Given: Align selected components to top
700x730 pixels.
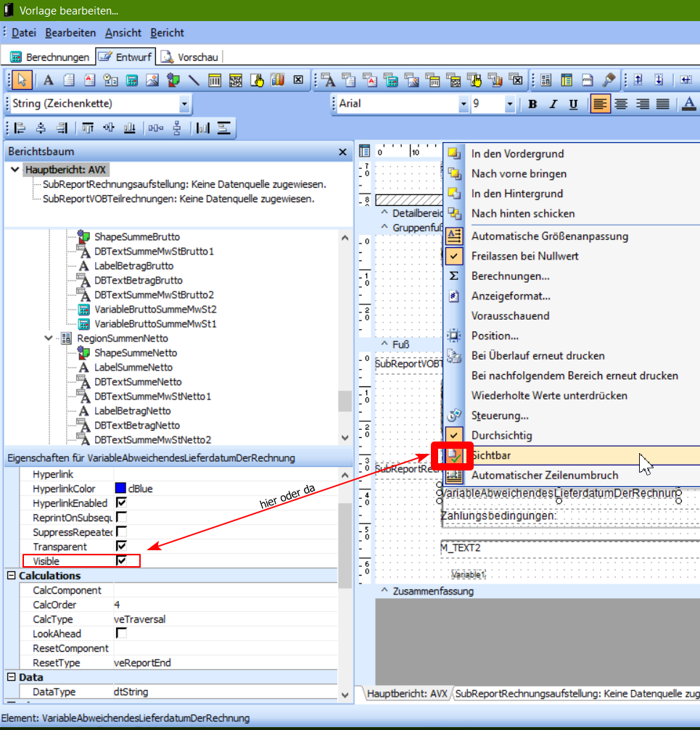Looking at the screenshot, I should tap(88, 128).
